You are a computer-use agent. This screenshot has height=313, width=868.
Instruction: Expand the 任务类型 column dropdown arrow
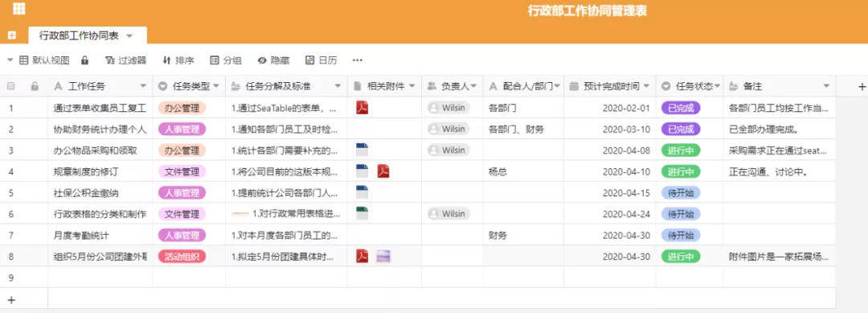coord(216,86)
